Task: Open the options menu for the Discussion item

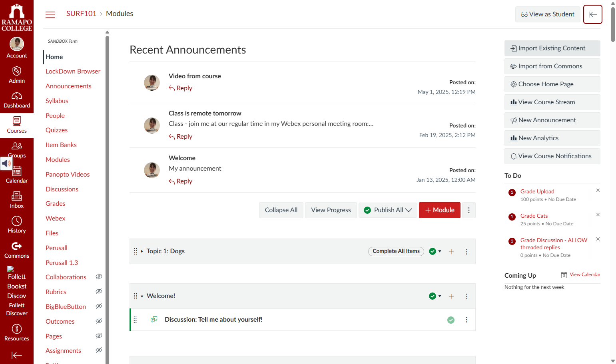Action: (x=466, y=320)
